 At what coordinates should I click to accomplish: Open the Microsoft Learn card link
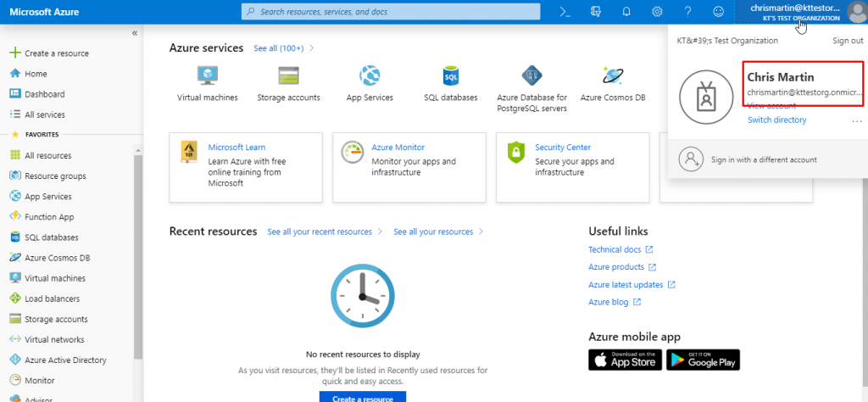(x=236, y=148)
